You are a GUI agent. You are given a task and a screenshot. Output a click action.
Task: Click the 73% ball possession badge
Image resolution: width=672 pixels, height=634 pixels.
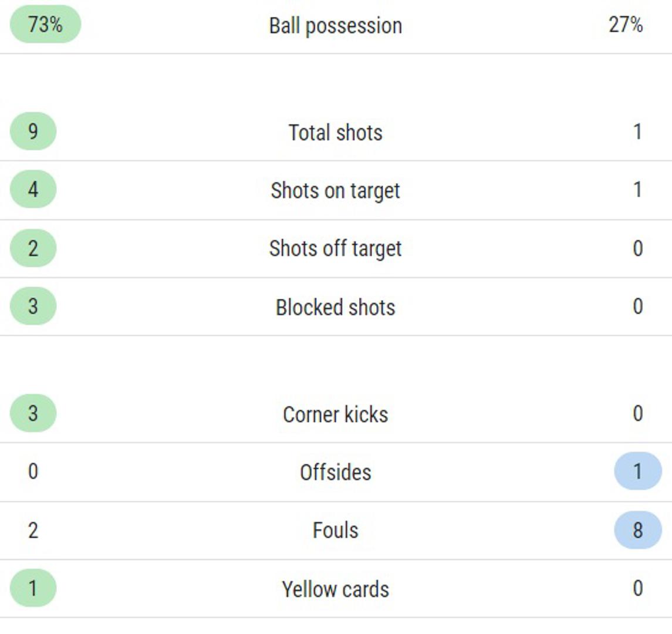[x=45, y=25]
